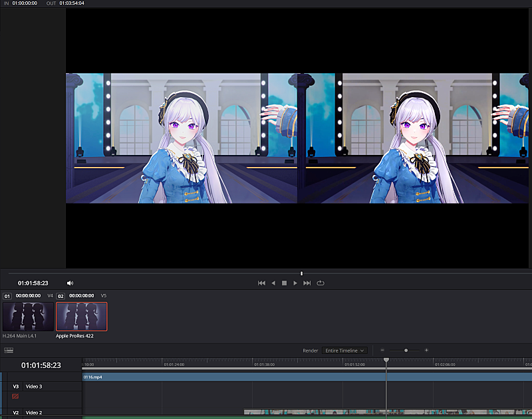This screenshot has width=532, height=419.
Task: Select the Apple ProRes 422 clip thumbnail
Action: (81, 317)
